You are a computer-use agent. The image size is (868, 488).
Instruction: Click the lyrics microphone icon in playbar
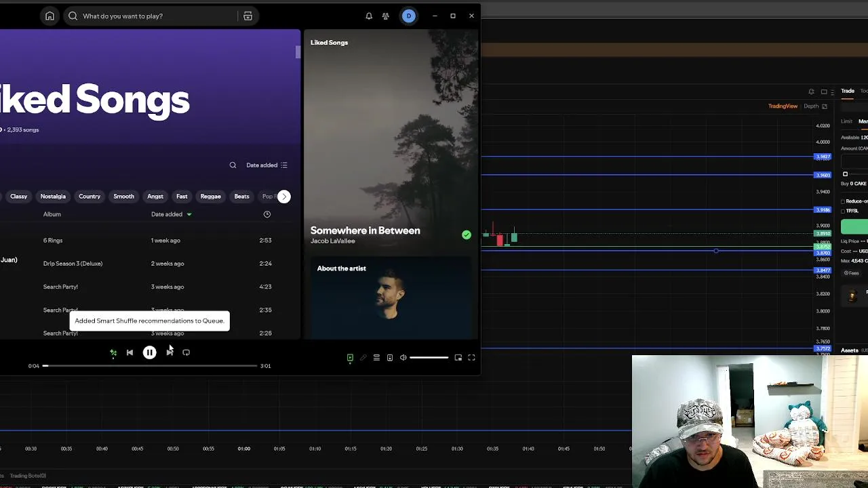click(x=363, y=357)
